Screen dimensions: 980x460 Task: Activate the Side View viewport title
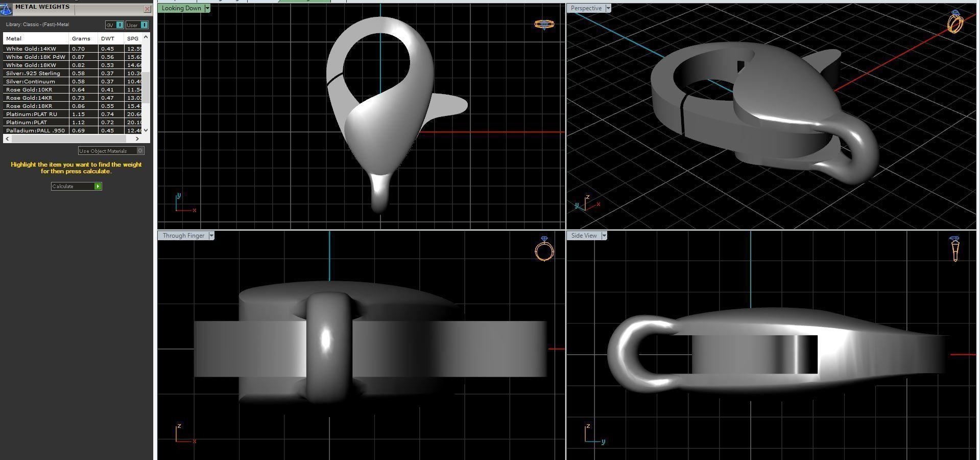click(584, 236)
